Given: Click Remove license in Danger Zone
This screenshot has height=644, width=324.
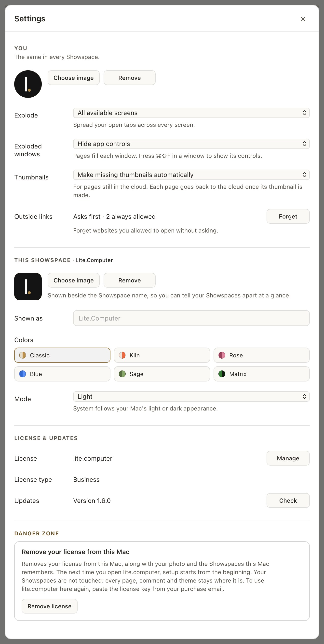Looking at the screenshot, I should [49, 606].
